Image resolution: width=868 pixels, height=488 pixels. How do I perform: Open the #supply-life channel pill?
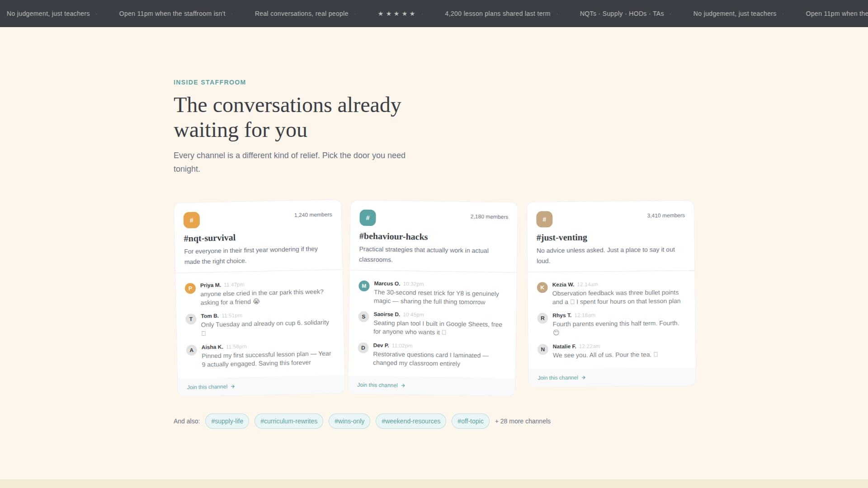227,421
